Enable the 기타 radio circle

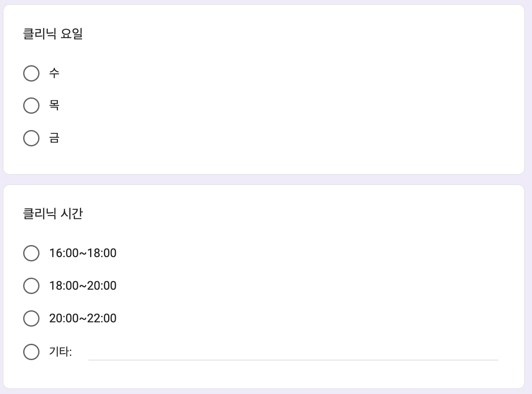(x=31, y=352)
